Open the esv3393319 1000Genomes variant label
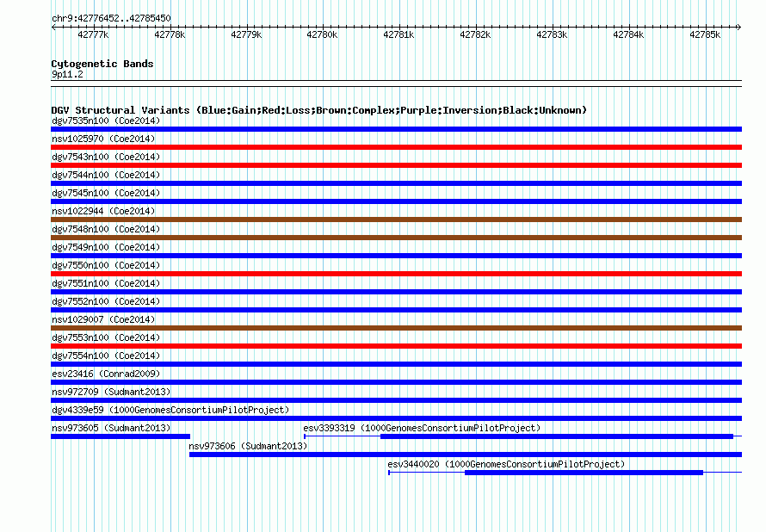 (422, 428)
